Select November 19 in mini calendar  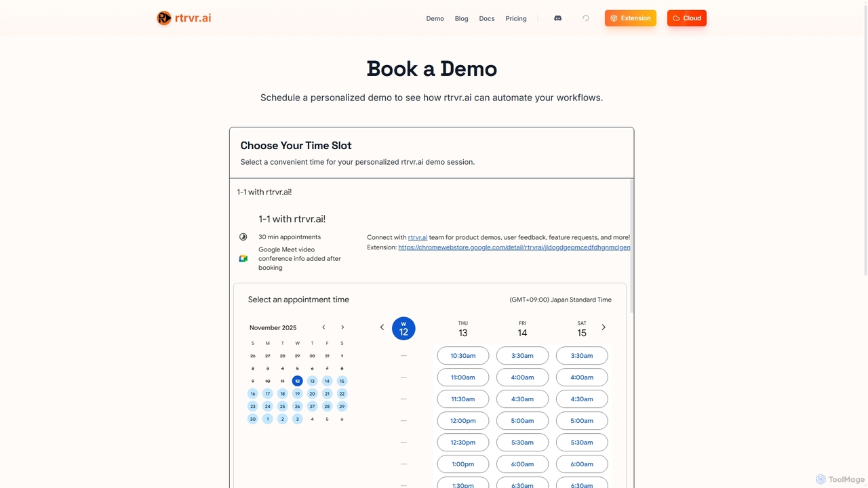[x=297, y=394]
